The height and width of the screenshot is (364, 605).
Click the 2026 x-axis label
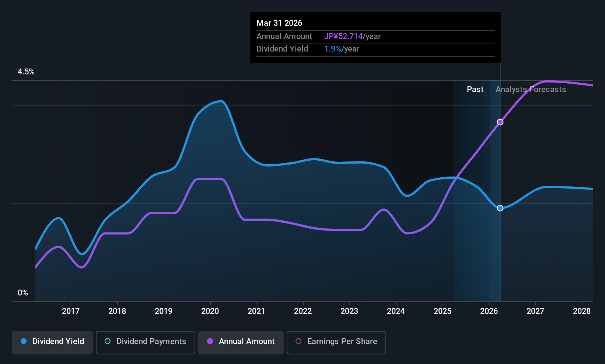coord(489,311)
